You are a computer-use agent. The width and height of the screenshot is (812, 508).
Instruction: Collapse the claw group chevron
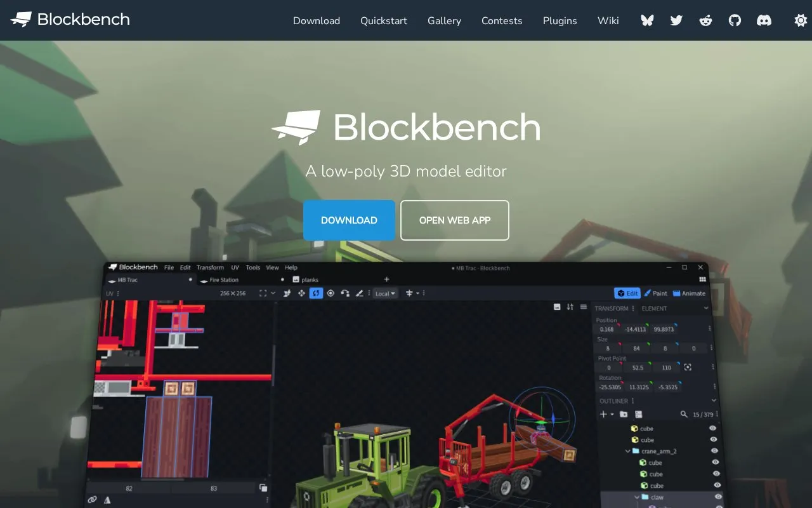638,497
